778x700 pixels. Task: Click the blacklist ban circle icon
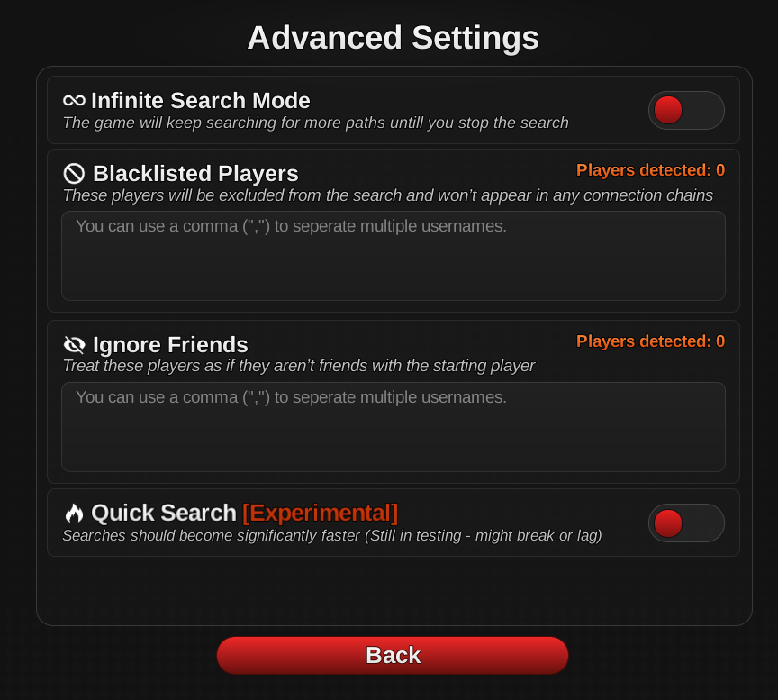pos(75,174)
